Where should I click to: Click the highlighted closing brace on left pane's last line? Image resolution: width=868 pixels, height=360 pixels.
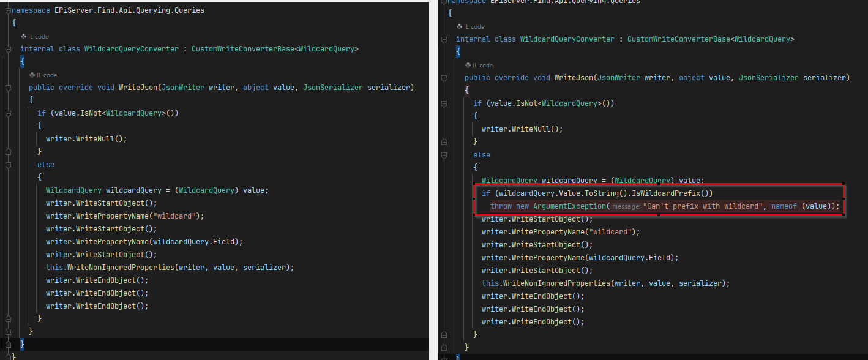(23, 345)
